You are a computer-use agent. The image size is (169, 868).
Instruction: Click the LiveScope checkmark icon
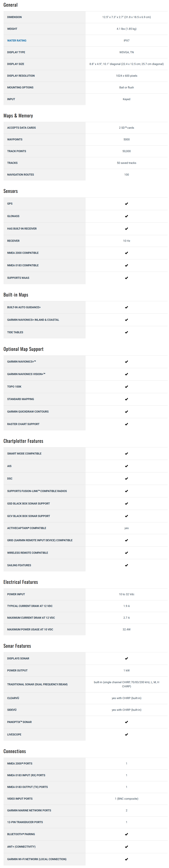tap(126, 735)
